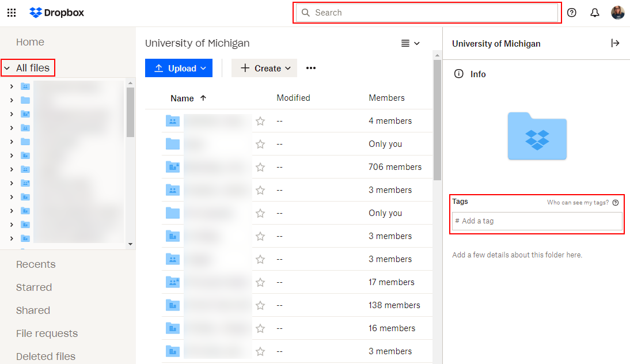Click the "138 members" cell
The height and width of the screenshot is (364, 630).
point(394,305)
